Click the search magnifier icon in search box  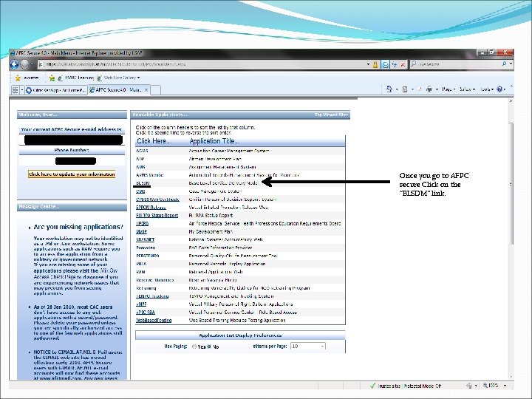(505, 64)
